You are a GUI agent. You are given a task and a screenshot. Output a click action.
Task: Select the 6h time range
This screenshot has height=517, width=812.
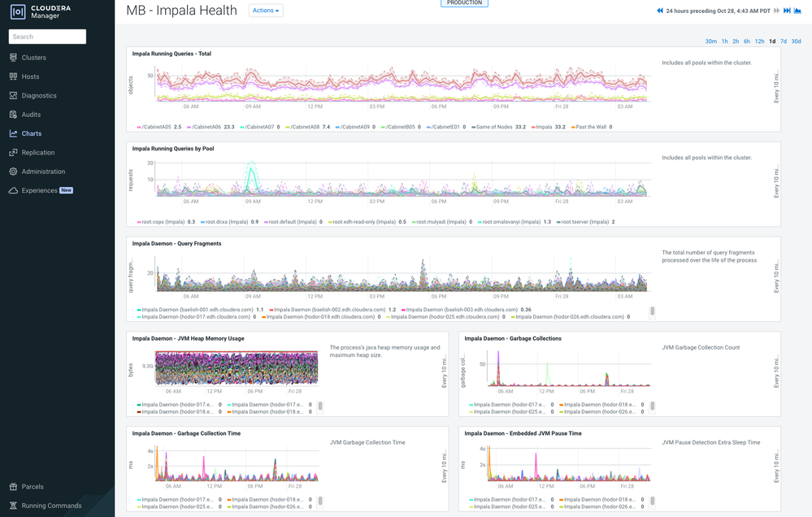[747, 41]
